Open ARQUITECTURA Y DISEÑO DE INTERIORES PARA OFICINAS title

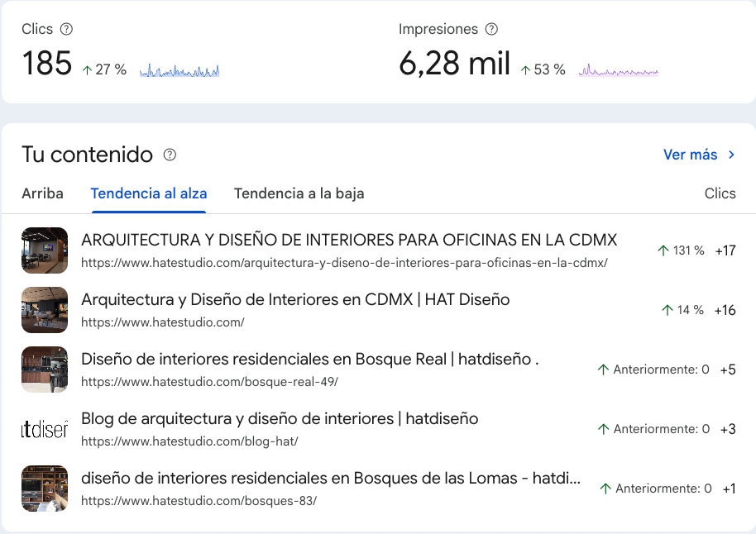(x=349, y=240)
